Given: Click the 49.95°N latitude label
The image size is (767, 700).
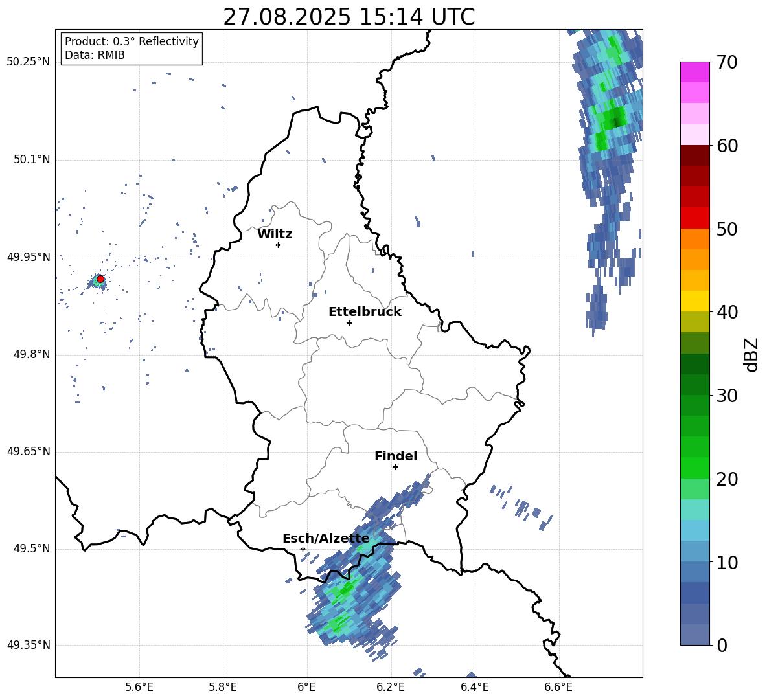Looking at the screenshot, I should [x=29, y=257].
